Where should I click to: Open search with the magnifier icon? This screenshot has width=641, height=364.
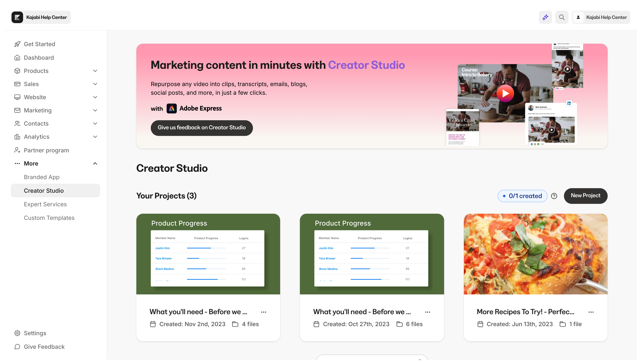point(562,17)
